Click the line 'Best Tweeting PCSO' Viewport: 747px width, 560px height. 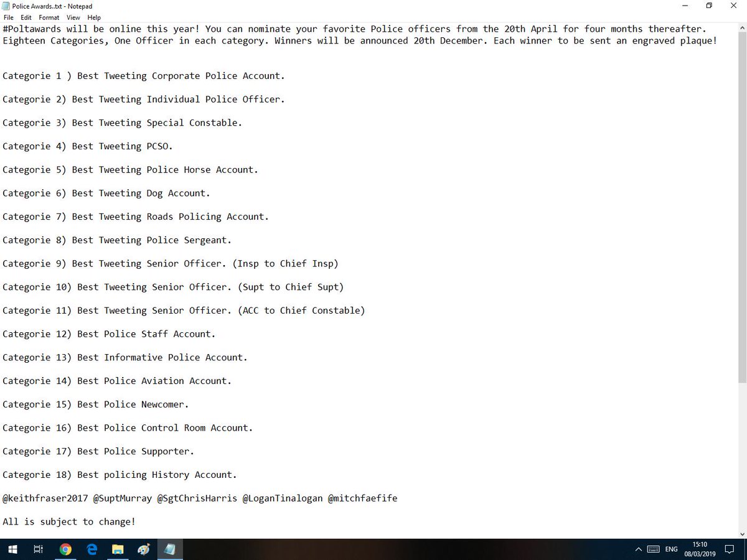point(122,146)
